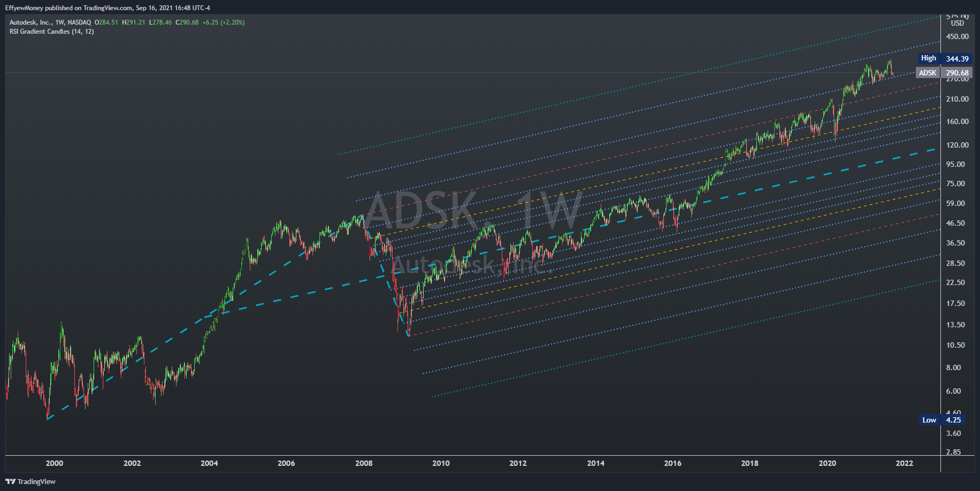Click the 95.00 price axis label

pyautogui.click(x=955, y=164)
